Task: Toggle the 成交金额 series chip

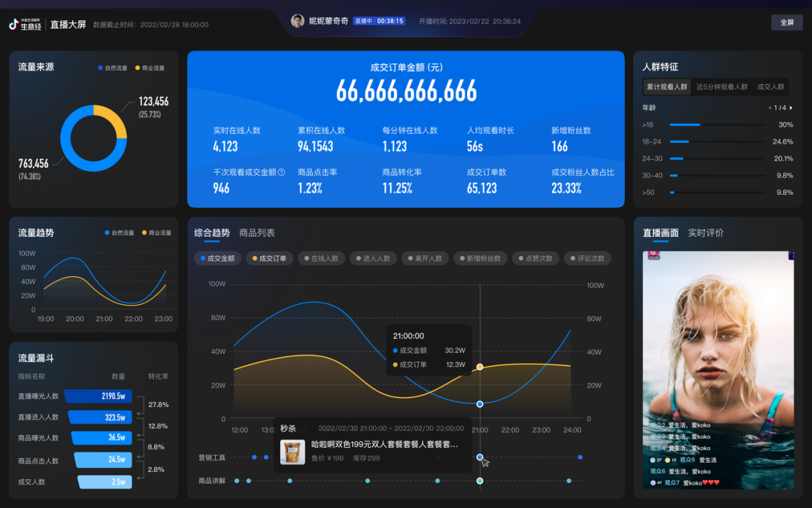Action: (x=217, y=258)
